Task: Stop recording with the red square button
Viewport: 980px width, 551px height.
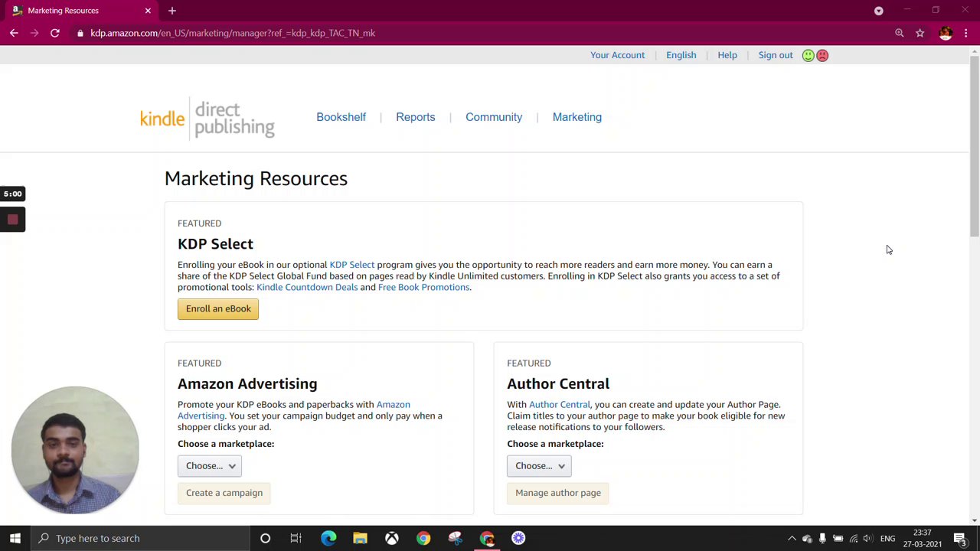Action: [x=12, y=220]
